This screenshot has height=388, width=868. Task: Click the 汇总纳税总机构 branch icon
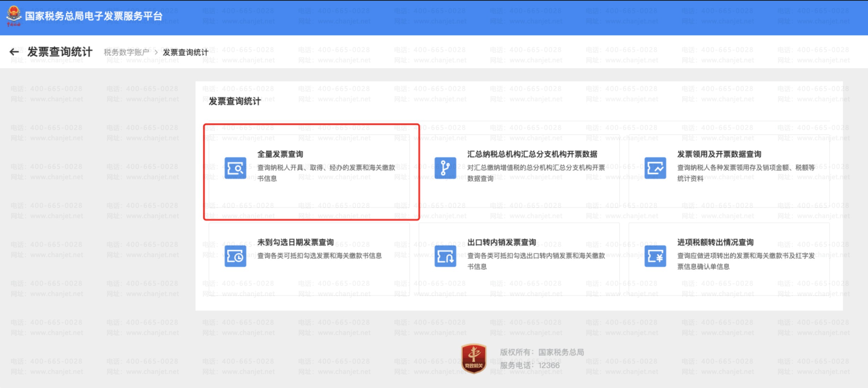pos(445,168)
